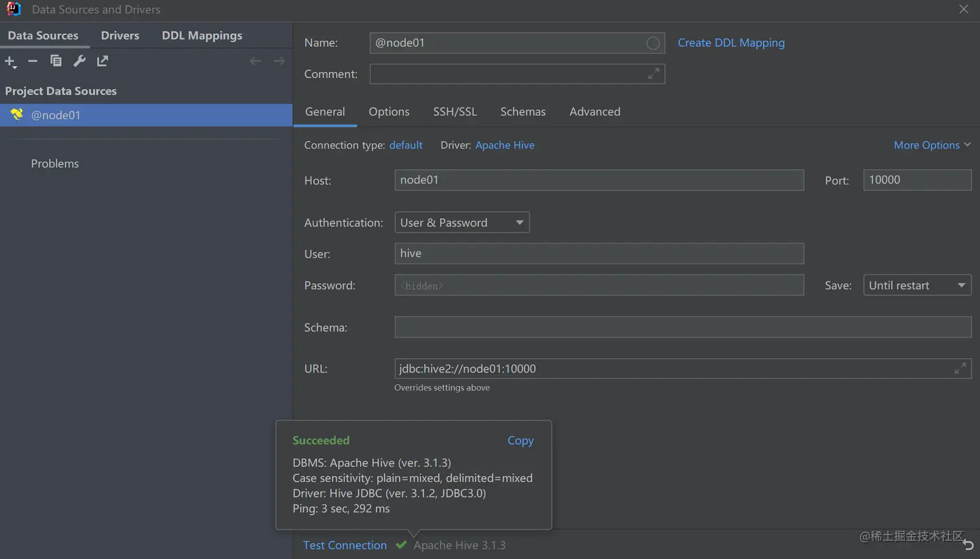The image size is (980, 559).
Task: Open the SSH/SSL tab
Action: [x=455, y=111]
